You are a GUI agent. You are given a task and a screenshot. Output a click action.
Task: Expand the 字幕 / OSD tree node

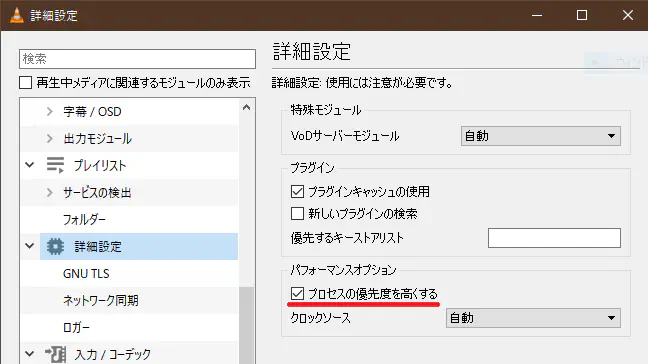[50, 112]
